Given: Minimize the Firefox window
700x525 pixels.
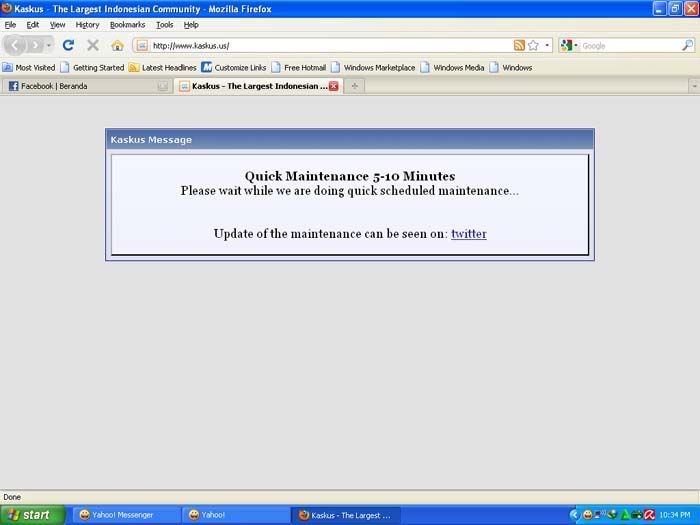Looking at the screenshot, I should tap(660, 8).
